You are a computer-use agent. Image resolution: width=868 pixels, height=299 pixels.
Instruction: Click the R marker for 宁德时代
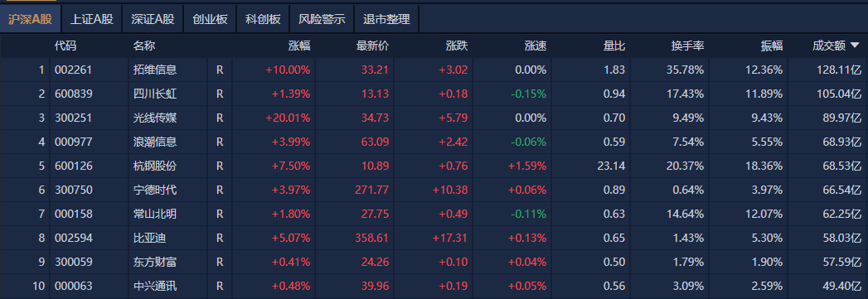(220, 190)
